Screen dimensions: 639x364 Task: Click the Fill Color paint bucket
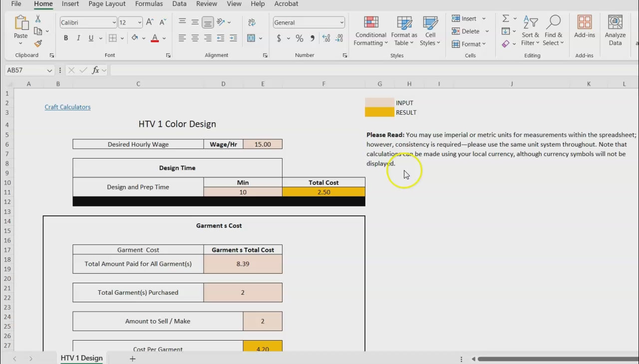coord(134,38)
